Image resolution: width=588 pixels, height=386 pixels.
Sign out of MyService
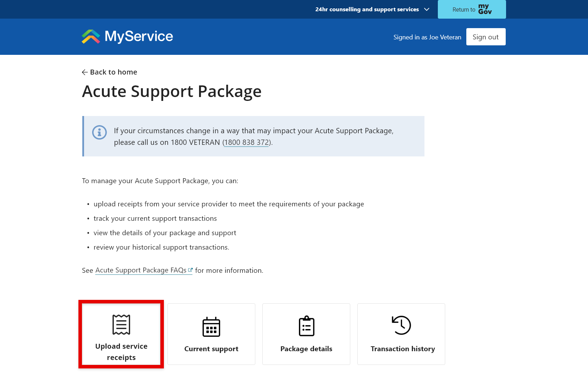486,37
